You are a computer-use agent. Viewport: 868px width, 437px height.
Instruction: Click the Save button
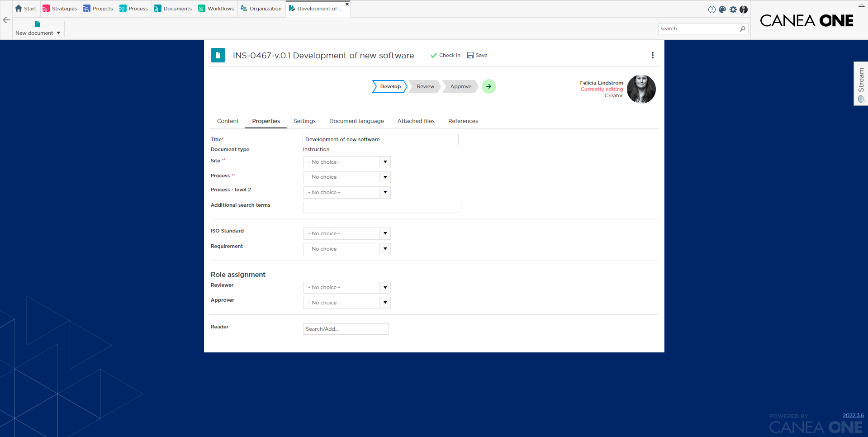click(477, 55)
